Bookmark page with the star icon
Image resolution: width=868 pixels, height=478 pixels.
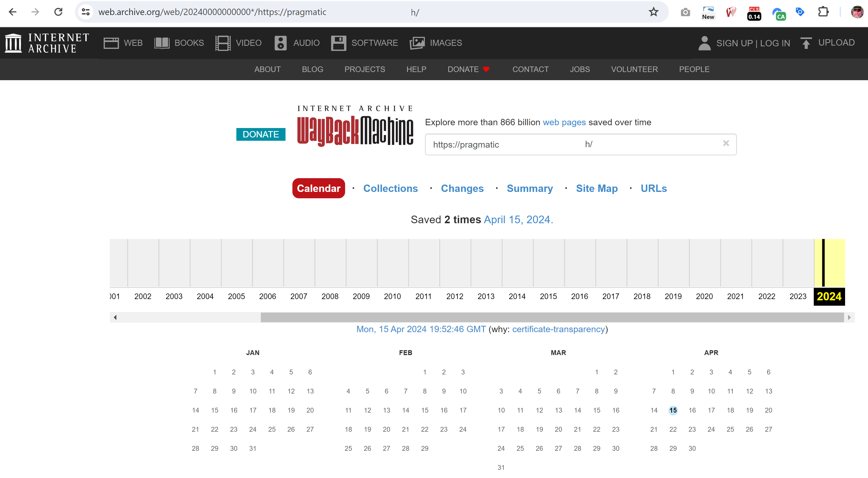pos(653,12)
